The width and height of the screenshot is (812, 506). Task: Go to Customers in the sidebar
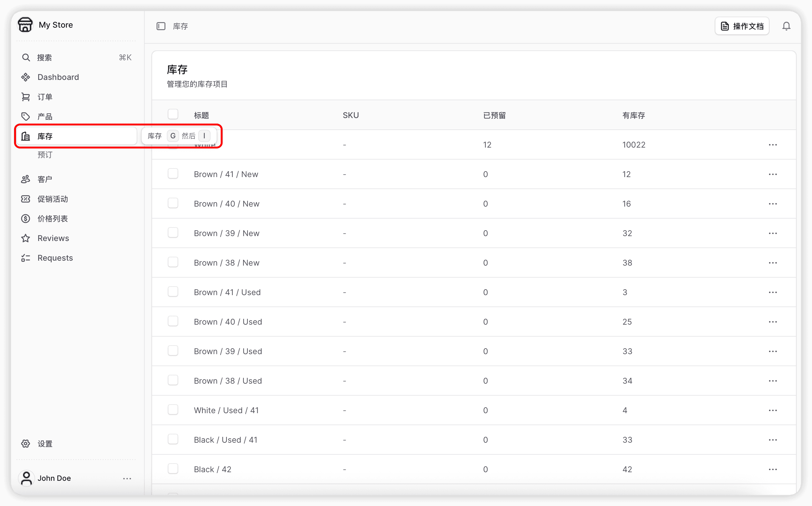(x=45, y=180)
